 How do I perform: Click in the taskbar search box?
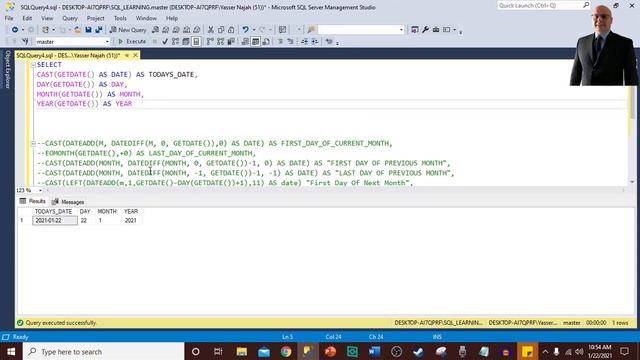pos(104,351)
